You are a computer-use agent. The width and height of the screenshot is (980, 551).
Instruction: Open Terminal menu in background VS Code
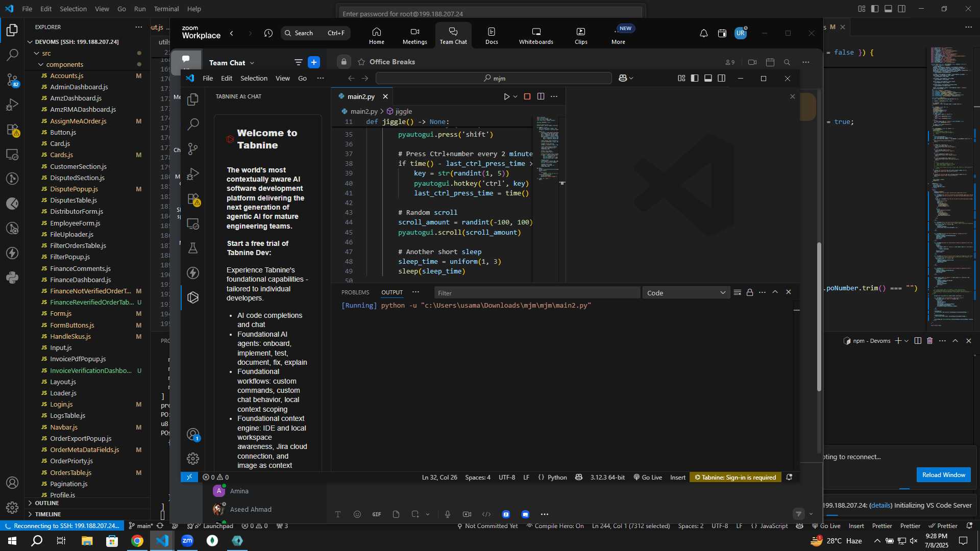[166, 9]
